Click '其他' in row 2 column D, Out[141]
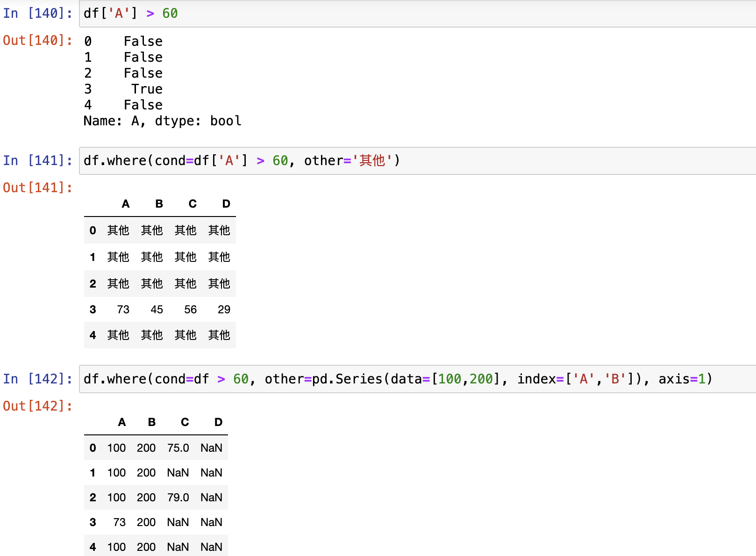This screenshot has height=556, width=756. coord(219,284)
